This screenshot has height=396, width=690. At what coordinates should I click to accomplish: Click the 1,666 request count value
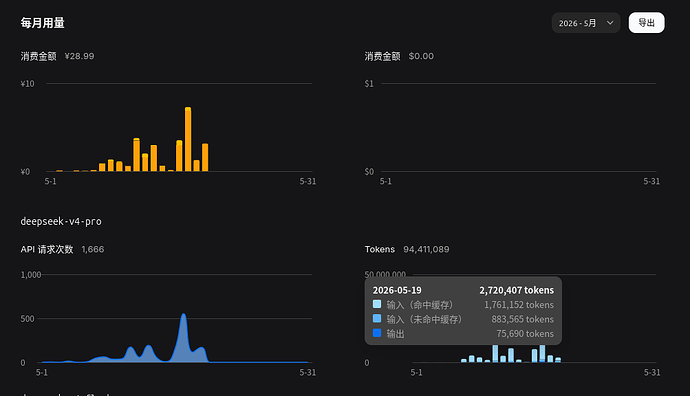pos(93,249)
